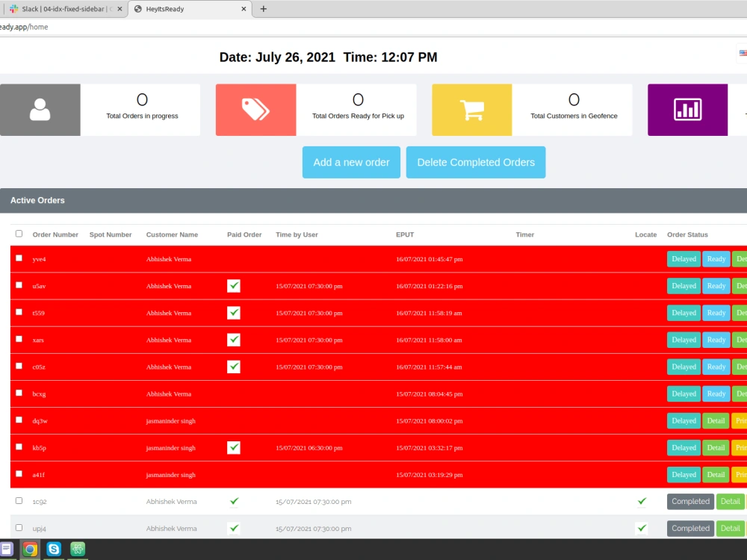Click the locate checkmark for order upj4
Screen dimensions: 747x560
pyautogui.click(x=642, y=528)
